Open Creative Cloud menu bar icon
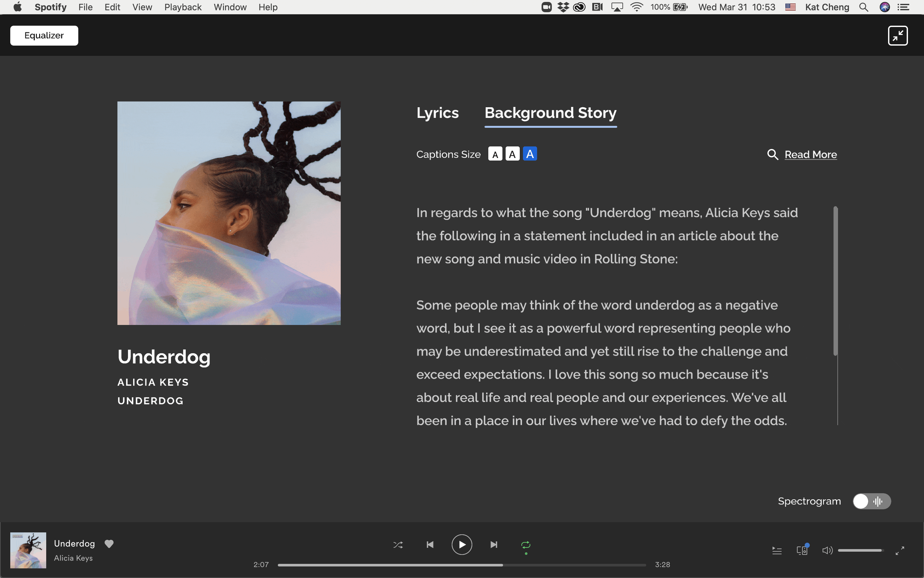 click(x=579, y=7)
